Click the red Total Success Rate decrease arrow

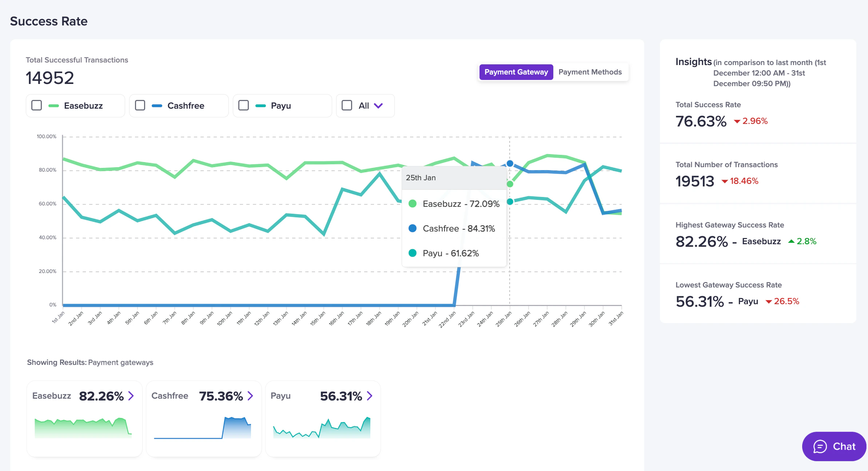737,121
